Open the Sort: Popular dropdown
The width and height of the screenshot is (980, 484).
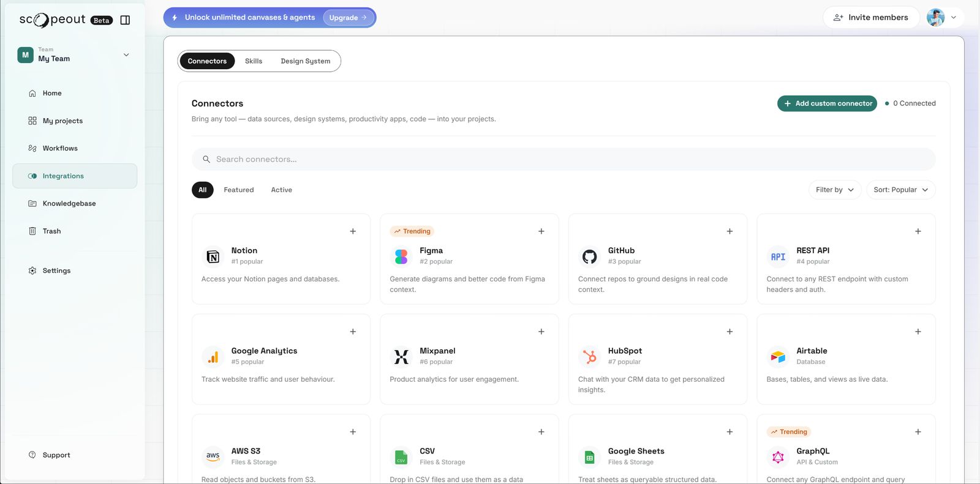901,190
